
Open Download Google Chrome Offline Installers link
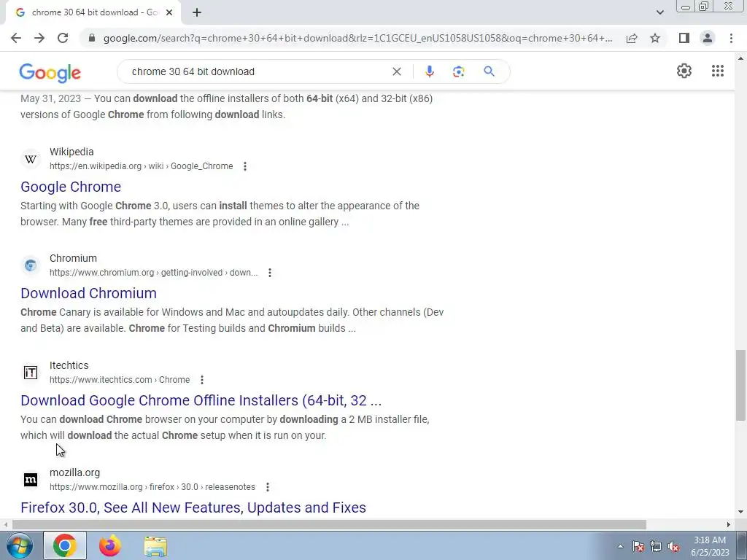201,400
